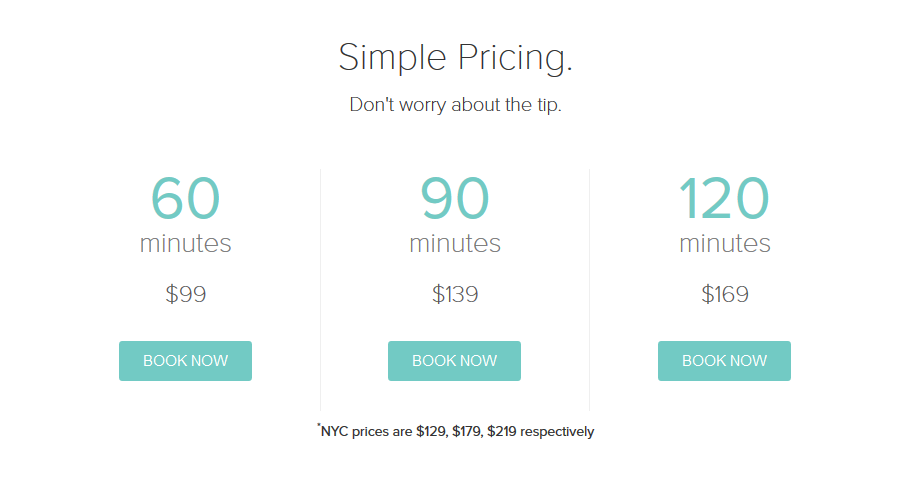
Task: Click the $129 NYC price in footnote
Action: coord(431,432)
